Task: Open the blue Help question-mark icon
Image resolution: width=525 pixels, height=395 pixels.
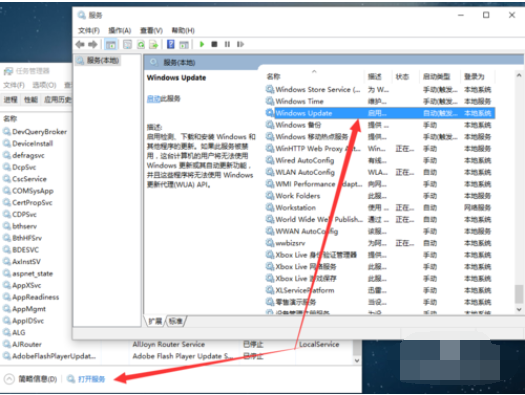Action: [x=171, y=44]
